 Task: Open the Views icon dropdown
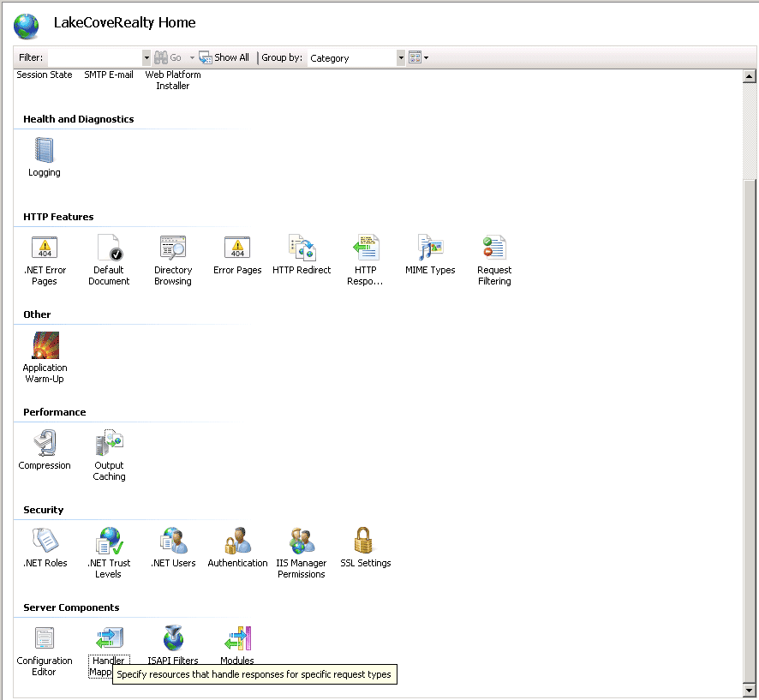[x=419, y=57]
